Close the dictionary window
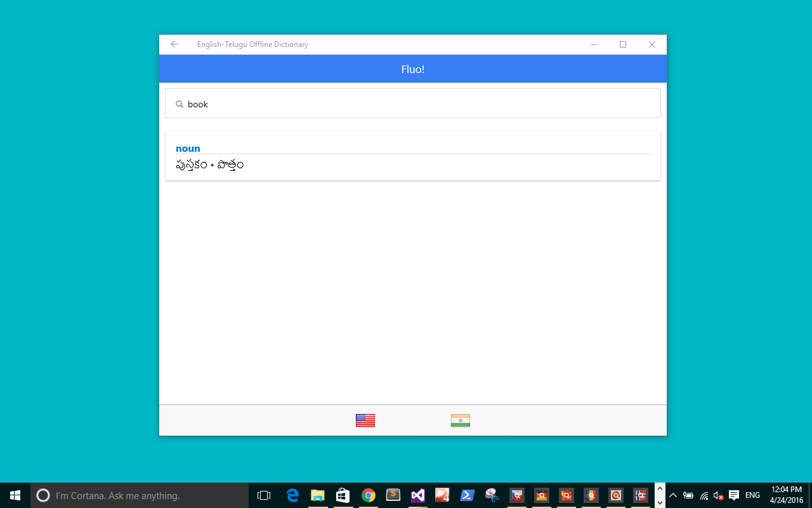The width and height of the screenshot is (812, 508). (652, 44)
